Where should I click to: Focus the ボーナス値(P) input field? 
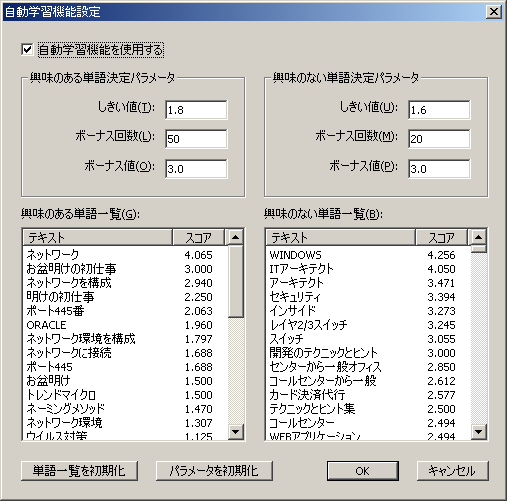[x=439, y=169]
